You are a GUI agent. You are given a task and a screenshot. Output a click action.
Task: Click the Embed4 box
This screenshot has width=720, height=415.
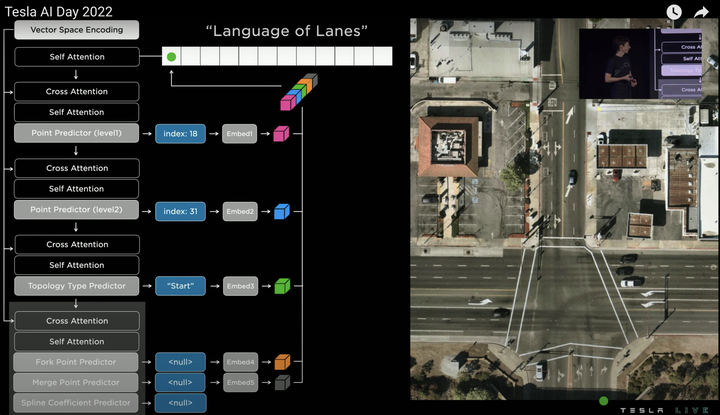point(241,362)
